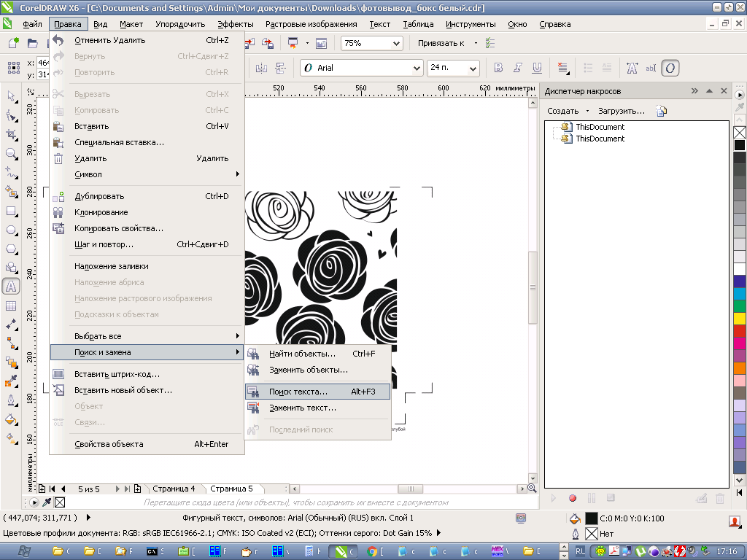Choose Найти объекты... menu item
This screenshot has height=560, width=747.
(x=317, y=354)
